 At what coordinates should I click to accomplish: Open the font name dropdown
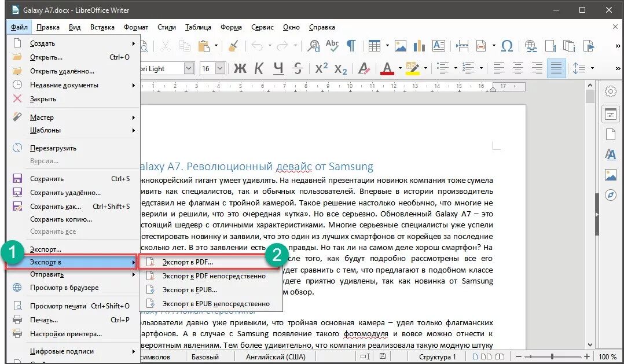coord(189,68)
